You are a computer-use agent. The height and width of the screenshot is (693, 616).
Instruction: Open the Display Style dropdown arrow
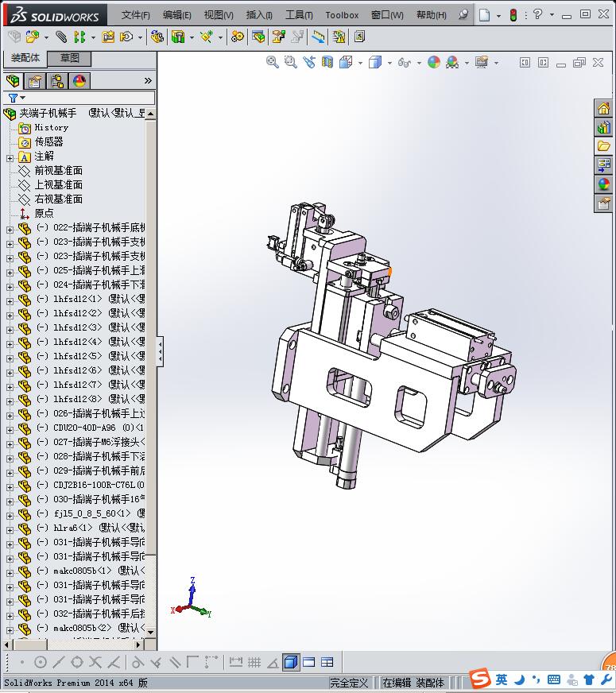tap(389, 63)
